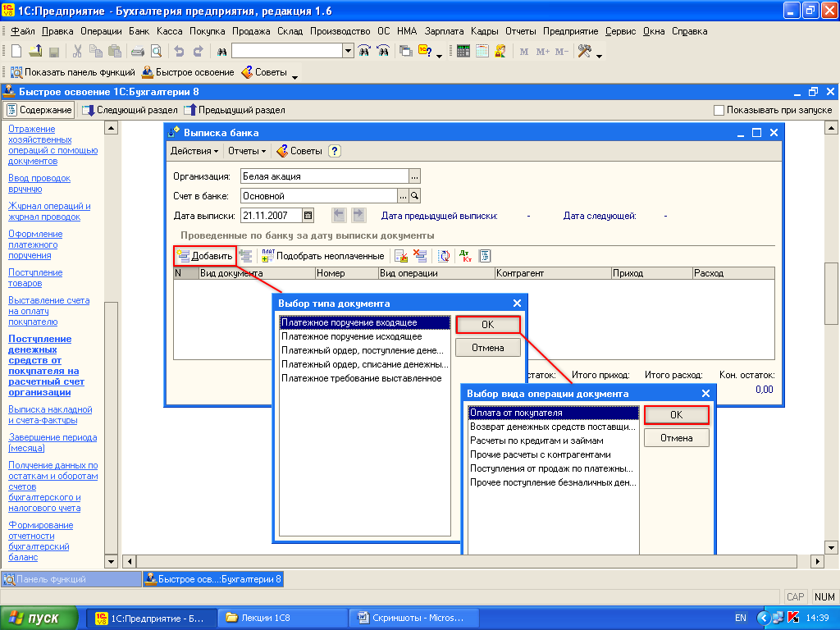Switch to Панель функций window tab
Viewport: 840px width, 630px height.
[71, 579]
